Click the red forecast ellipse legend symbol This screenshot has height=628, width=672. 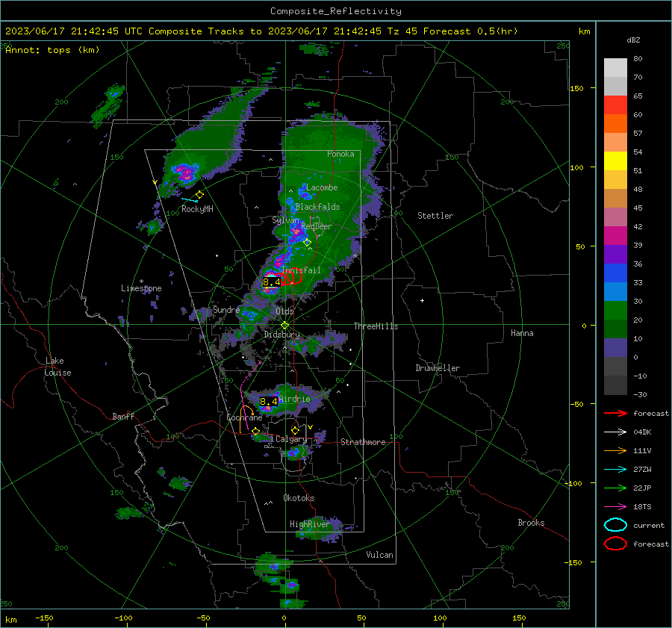(x=615, y=544)
